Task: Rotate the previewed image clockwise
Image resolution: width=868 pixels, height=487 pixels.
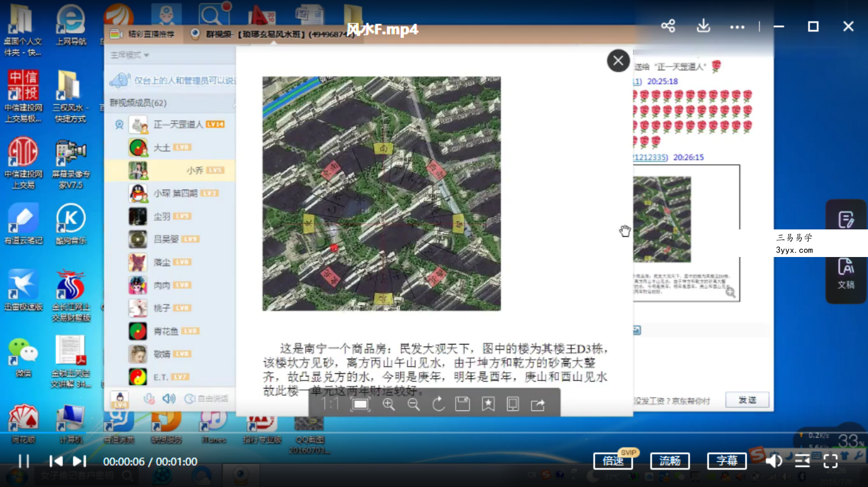Action: 438,404
